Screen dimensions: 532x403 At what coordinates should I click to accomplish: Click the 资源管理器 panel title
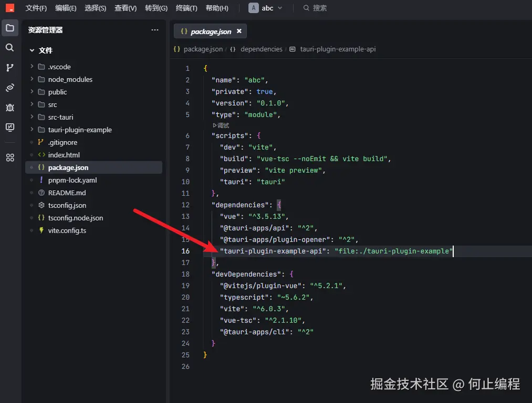click(x=45, y=30)
